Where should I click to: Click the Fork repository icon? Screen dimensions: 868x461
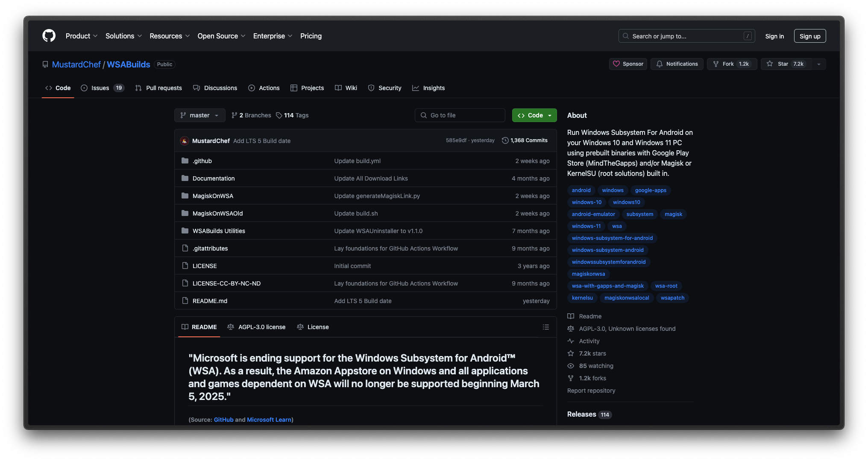click(x=716, y=64)
